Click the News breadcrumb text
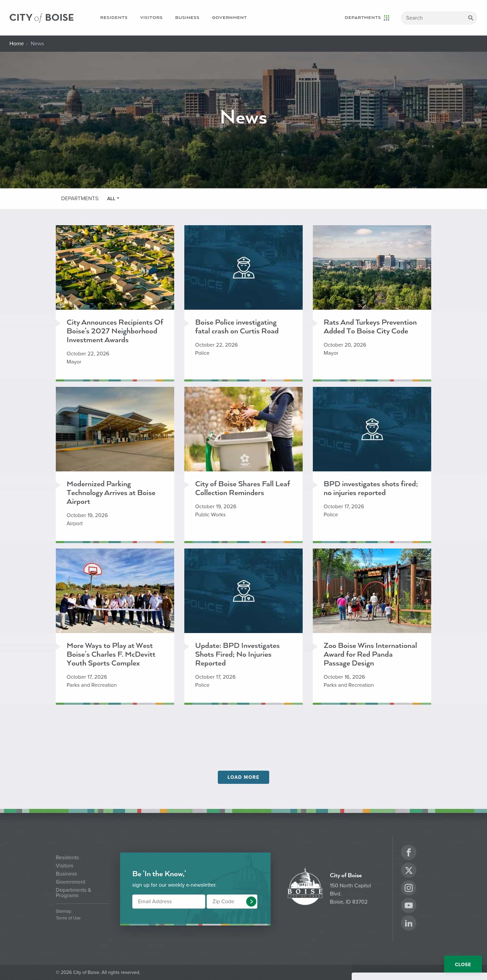This screenshot has width=487, height=980. point(37,44)
